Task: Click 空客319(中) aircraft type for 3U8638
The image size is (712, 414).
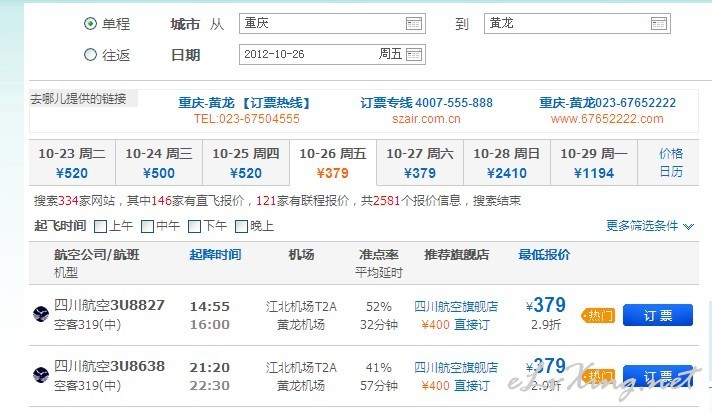Action: [87, 385]
